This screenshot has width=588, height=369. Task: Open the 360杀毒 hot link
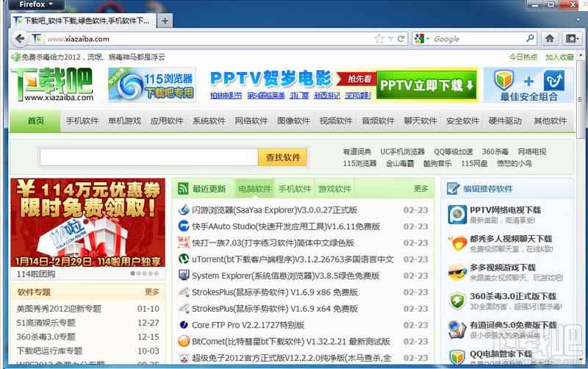(495, 151)
